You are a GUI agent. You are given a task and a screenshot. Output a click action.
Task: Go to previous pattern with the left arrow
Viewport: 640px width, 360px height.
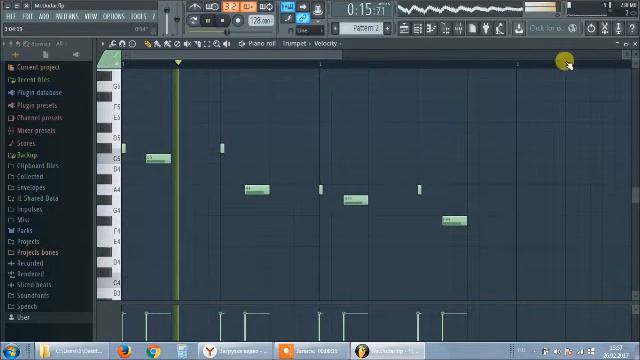pos(335,29)
